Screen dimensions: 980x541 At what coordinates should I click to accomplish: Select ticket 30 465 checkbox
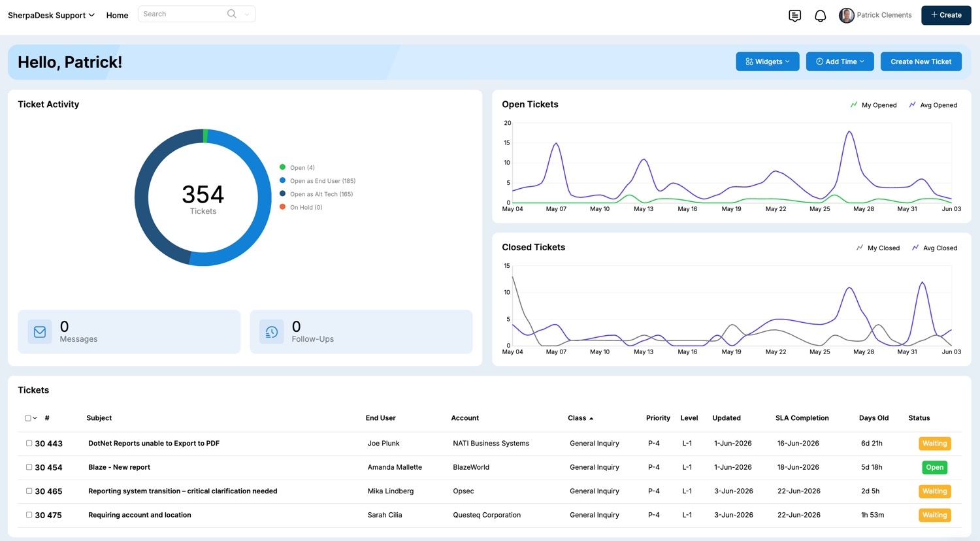(29, 491)
